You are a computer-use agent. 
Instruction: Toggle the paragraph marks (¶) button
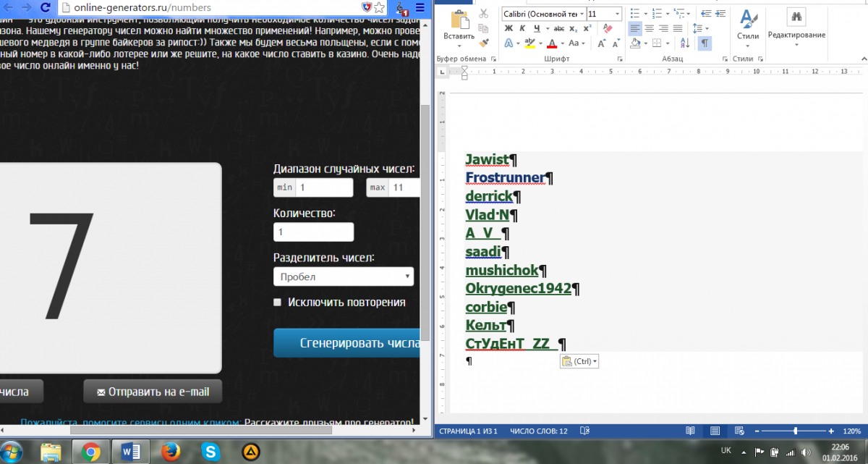(705, 43)
